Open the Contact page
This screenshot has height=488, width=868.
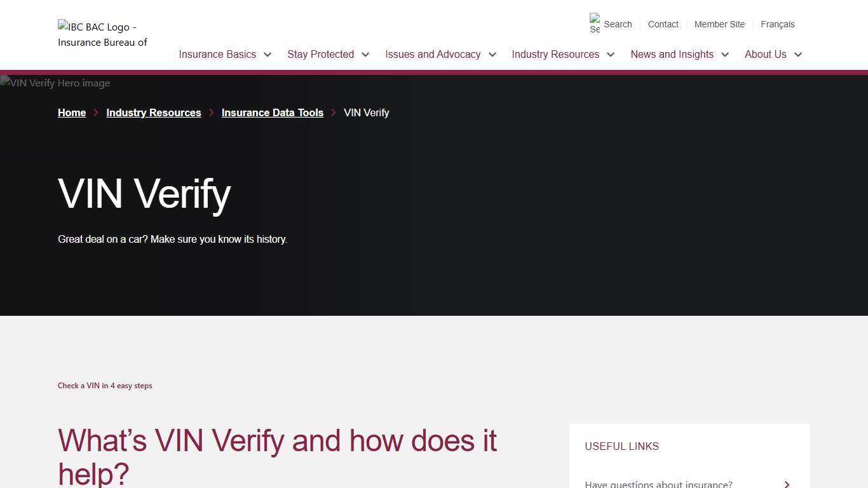663,24
